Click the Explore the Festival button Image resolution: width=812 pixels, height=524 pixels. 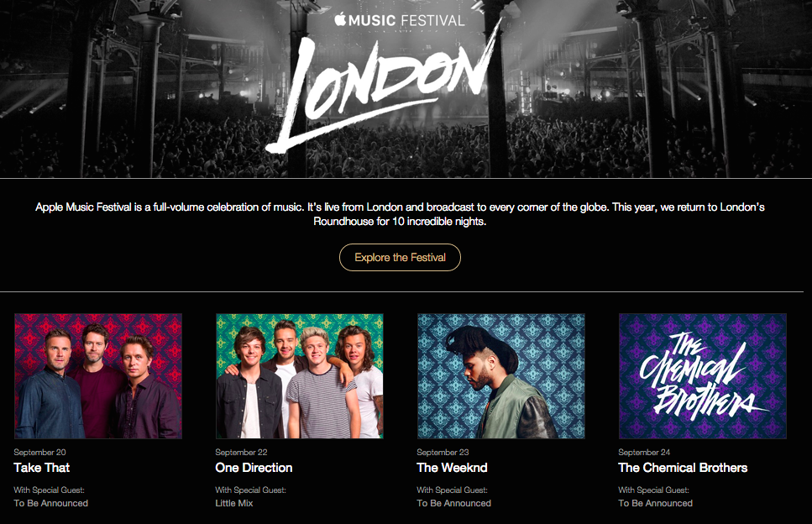click(x=400, y=257)
